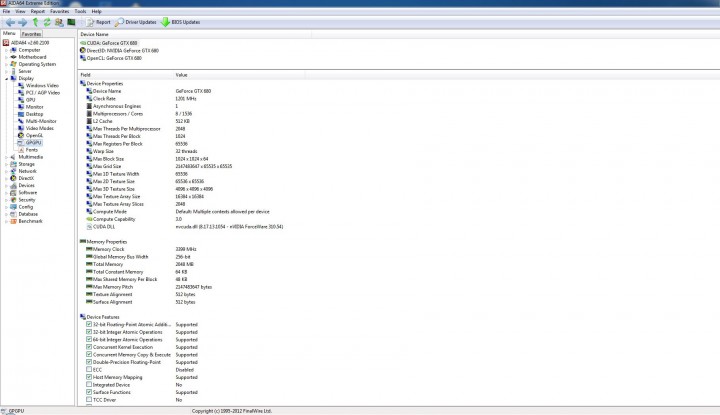Click the Driver Updates button

(135, 22)
